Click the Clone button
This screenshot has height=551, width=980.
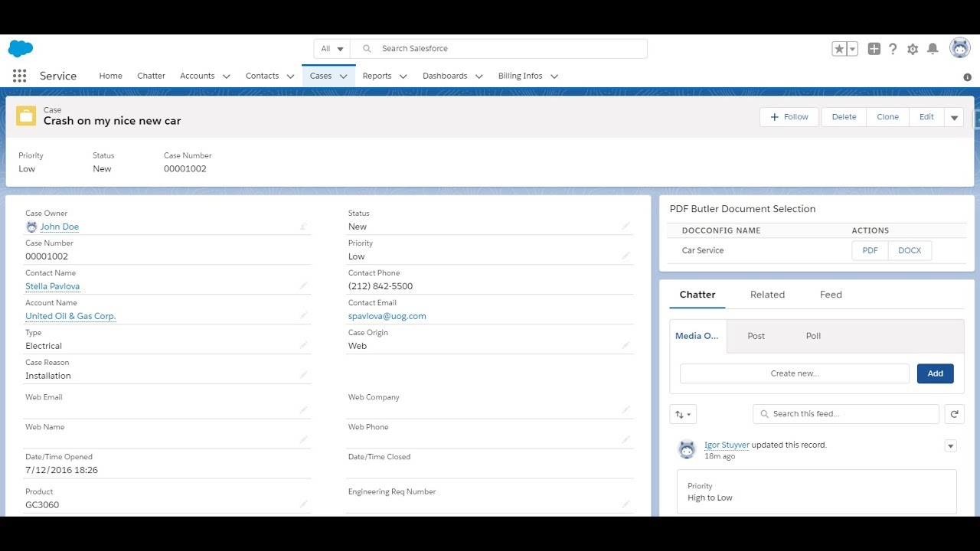coord(887,117)
